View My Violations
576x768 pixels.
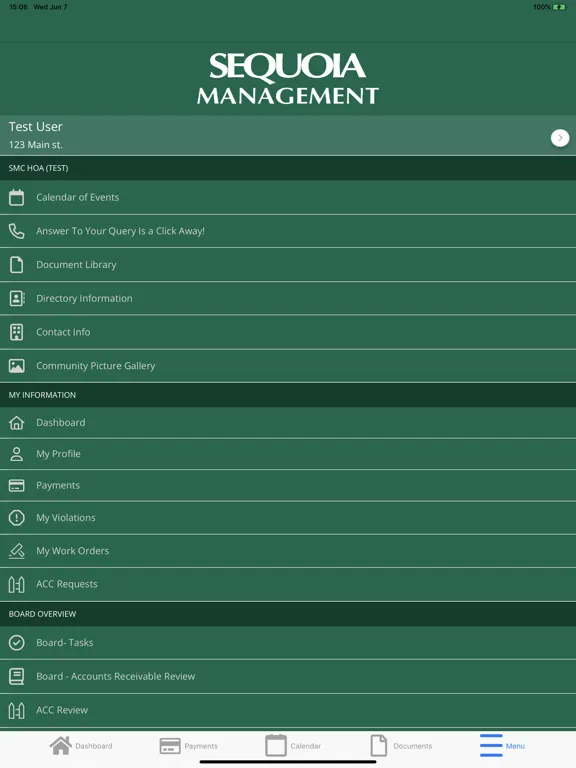pos(288,518)
